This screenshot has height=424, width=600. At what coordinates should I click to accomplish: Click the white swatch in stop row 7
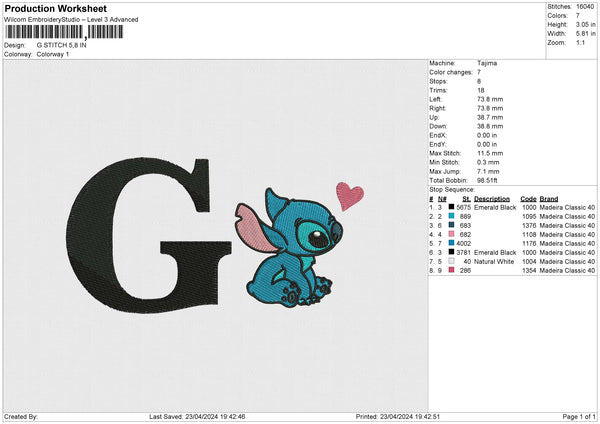pos(452,261)
